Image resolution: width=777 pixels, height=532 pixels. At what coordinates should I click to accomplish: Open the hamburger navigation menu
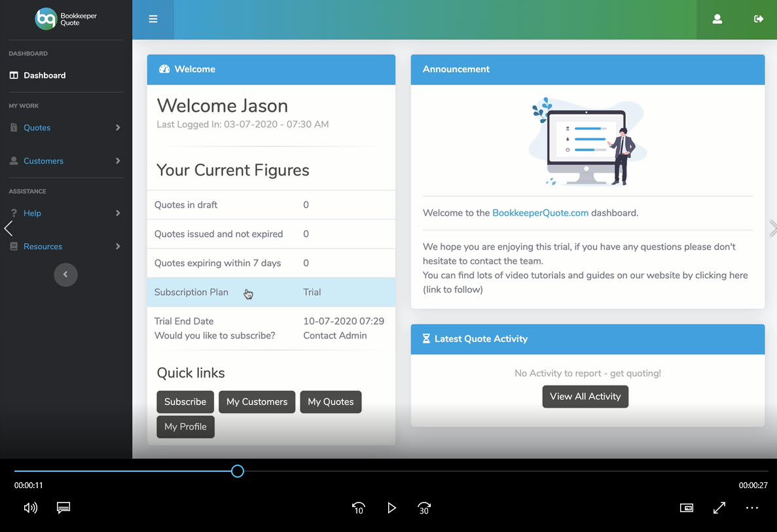pyautogui.click(x=153, y=19)
